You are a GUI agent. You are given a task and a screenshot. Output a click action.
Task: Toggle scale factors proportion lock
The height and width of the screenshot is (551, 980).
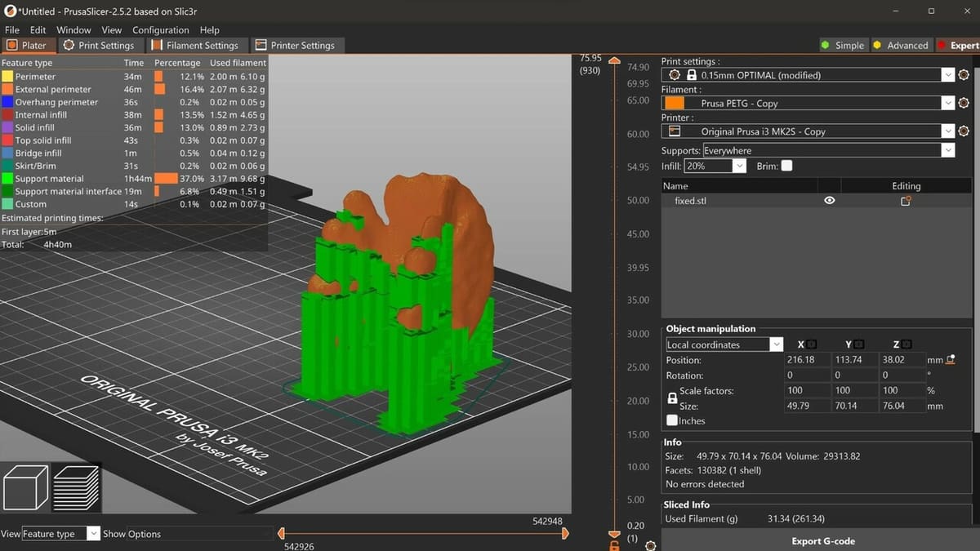click(672, 398)
